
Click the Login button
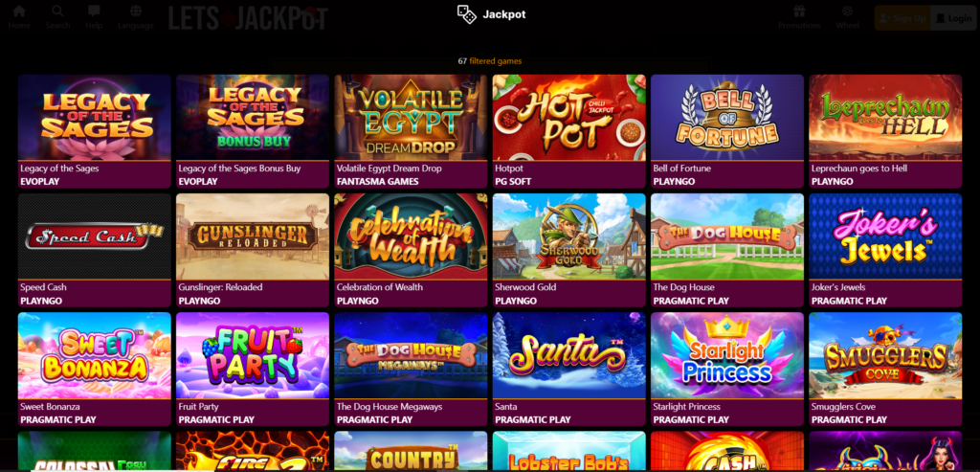954,18
